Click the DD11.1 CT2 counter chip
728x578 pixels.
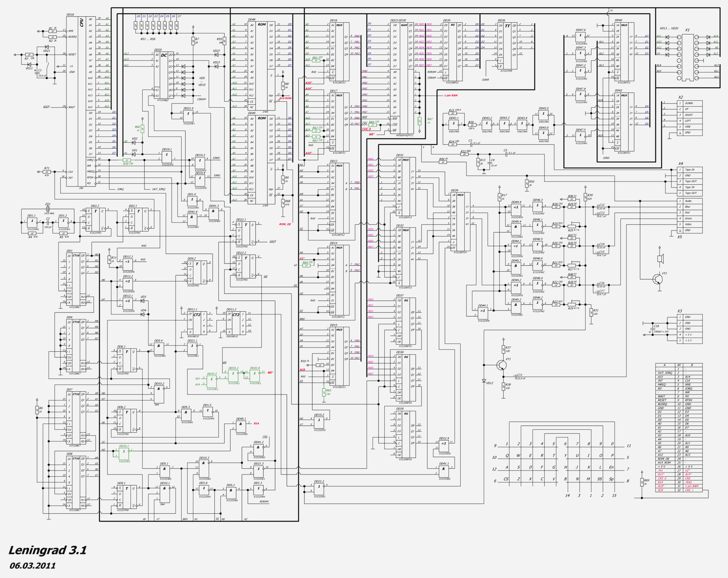tap(197, 323)
